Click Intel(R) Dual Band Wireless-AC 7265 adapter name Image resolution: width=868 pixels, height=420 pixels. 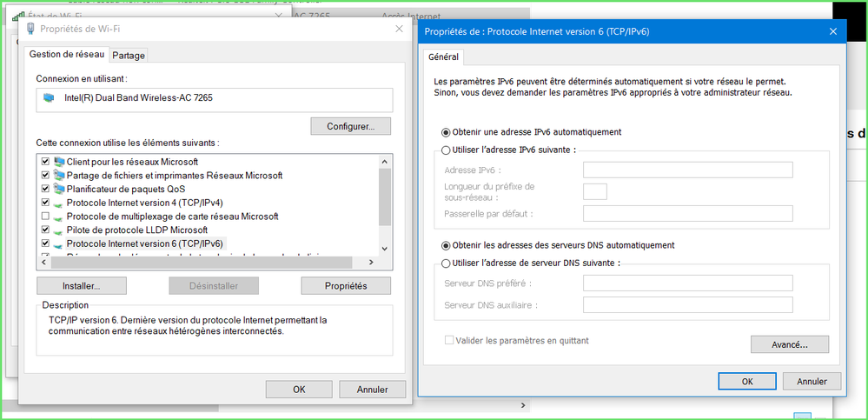tap(138, 98)
